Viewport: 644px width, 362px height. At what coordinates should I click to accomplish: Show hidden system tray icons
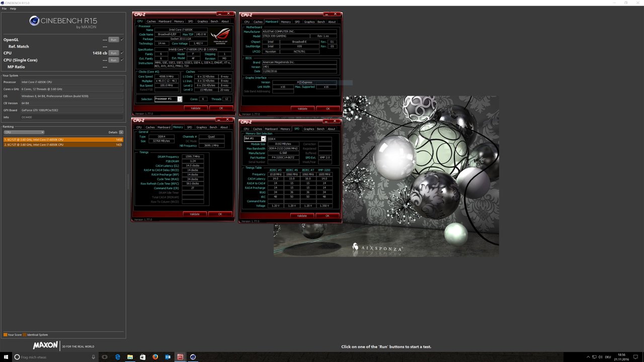pos(589,357)
